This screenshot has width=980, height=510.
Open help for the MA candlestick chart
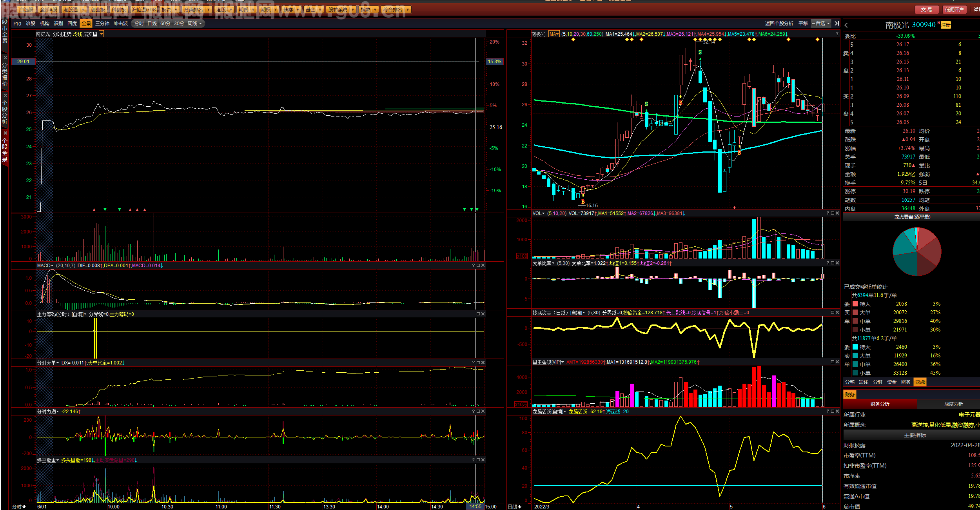(837, 34)
